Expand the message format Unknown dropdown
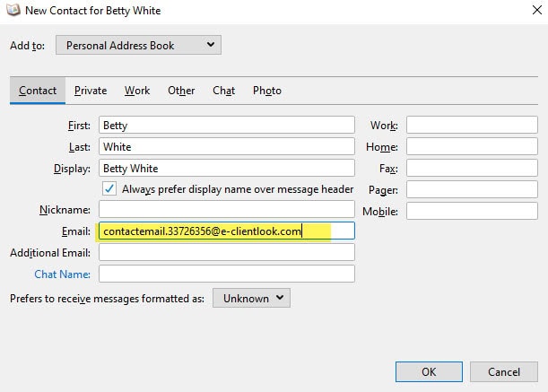Image resolution: width=548 pixels, height=392 pixels. coord(251,299)
